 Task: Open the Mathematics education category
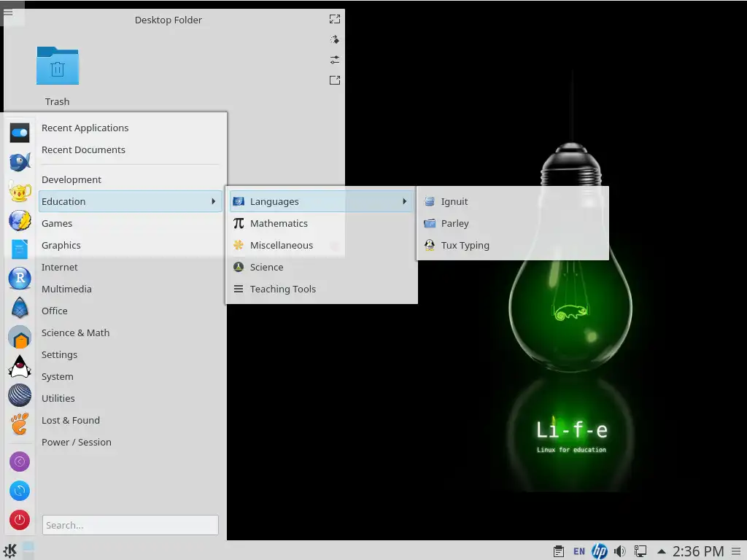coord(280,223)
